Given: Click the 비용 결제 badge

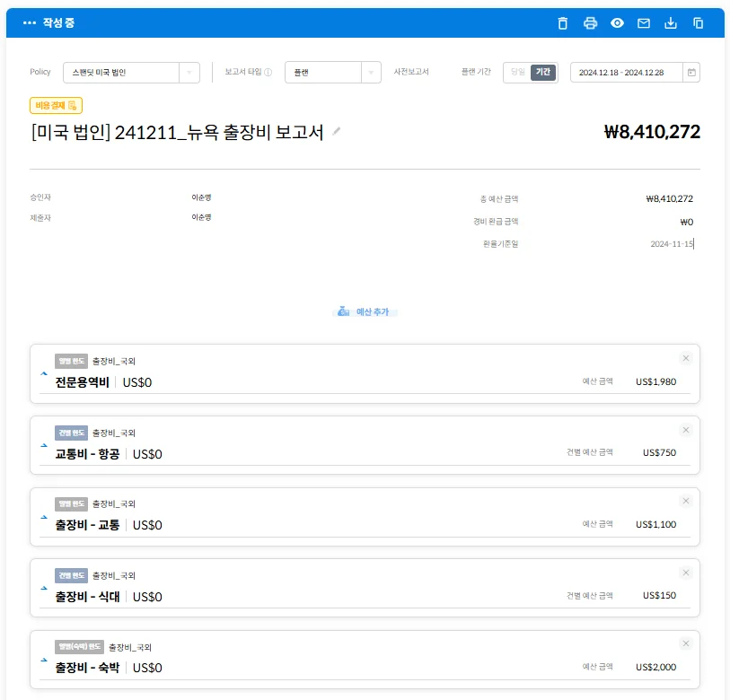Looking at the screenshot, I should 56,105.
